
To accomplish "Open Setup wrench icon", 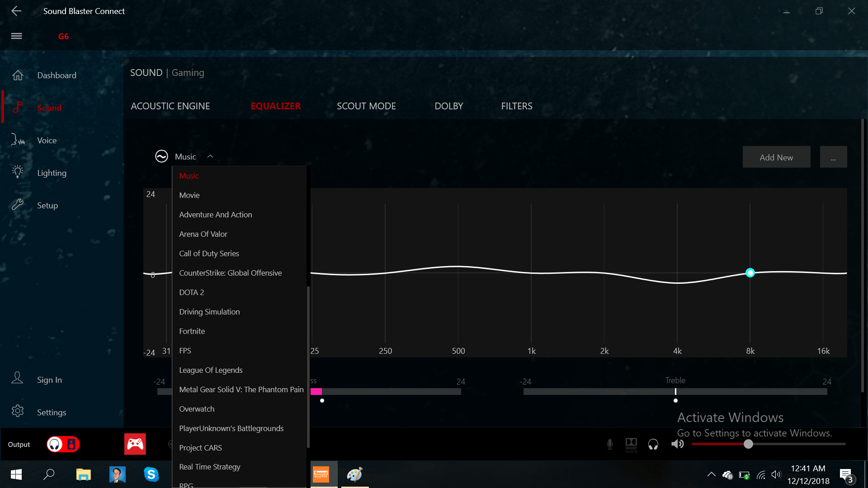I will (18, 205).
